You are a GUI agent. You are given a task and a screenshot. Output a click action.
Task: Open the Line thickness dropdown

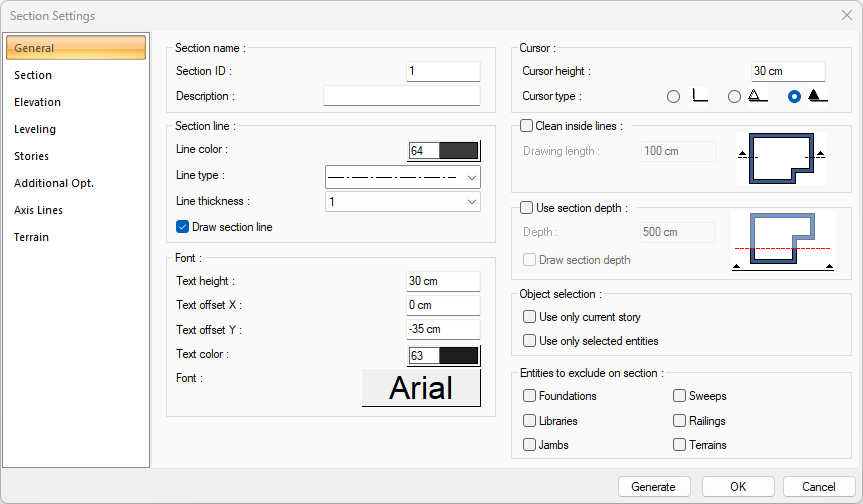click(403, 202)
